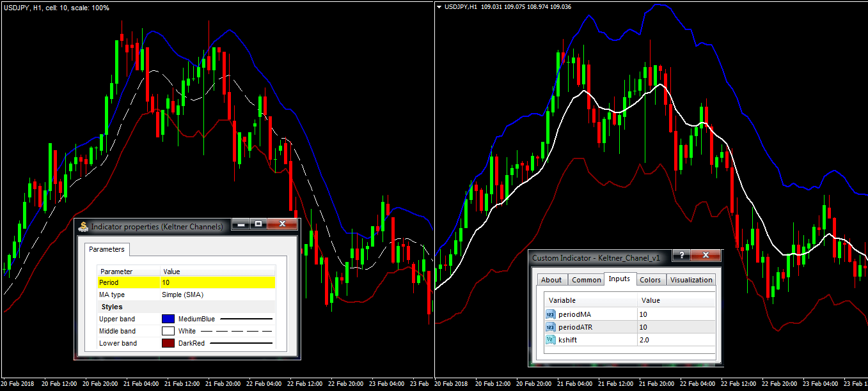Close the Custom Indicator dialog
This screenshot has width=868, height=391.
pyautogui.click(x=706, y=256)
